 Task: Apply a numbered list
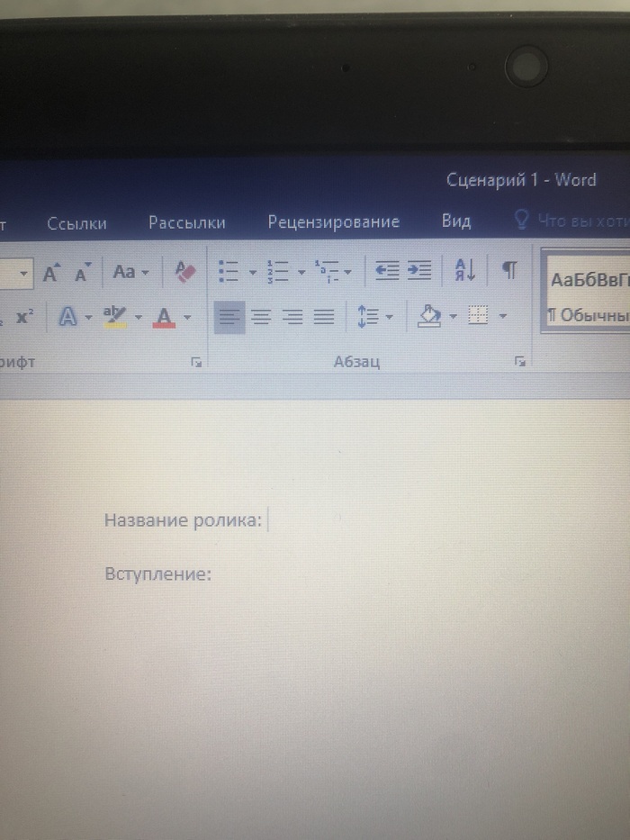click(277, 272)
